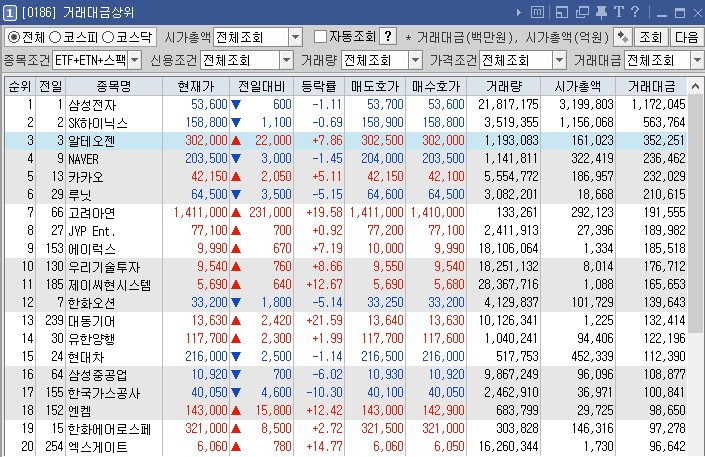Click the swap arrows icon beside 조회
The width and height of the screenshot is (705, 457).
(x=623, y=37)
